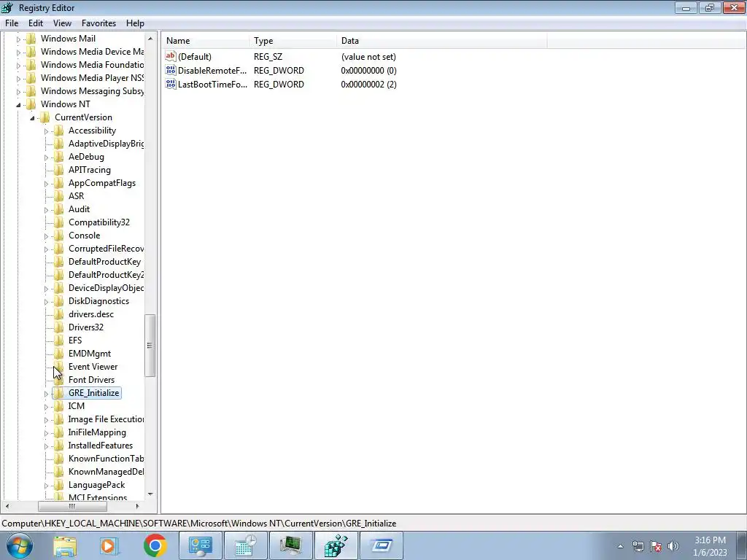
Task: Click the DefaultProductKey folder icon
Action: click(58, 262)
